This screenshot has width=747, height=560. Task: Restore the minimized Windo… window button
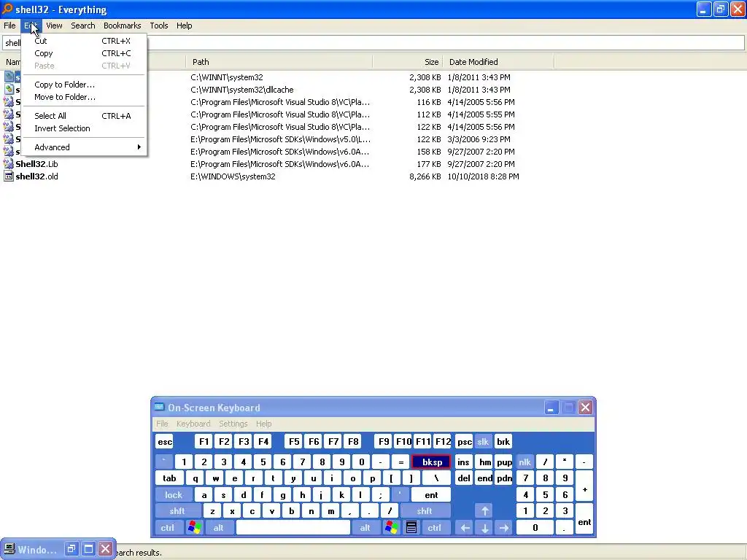[71, 549]
